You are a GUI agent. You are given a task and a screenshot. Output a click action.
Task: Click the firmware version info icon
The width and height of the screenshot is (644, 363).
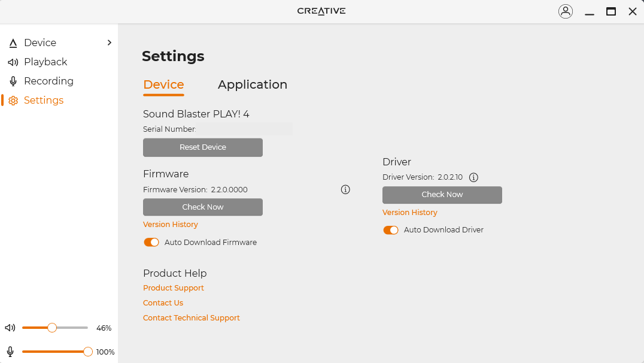tap(345, 190)
